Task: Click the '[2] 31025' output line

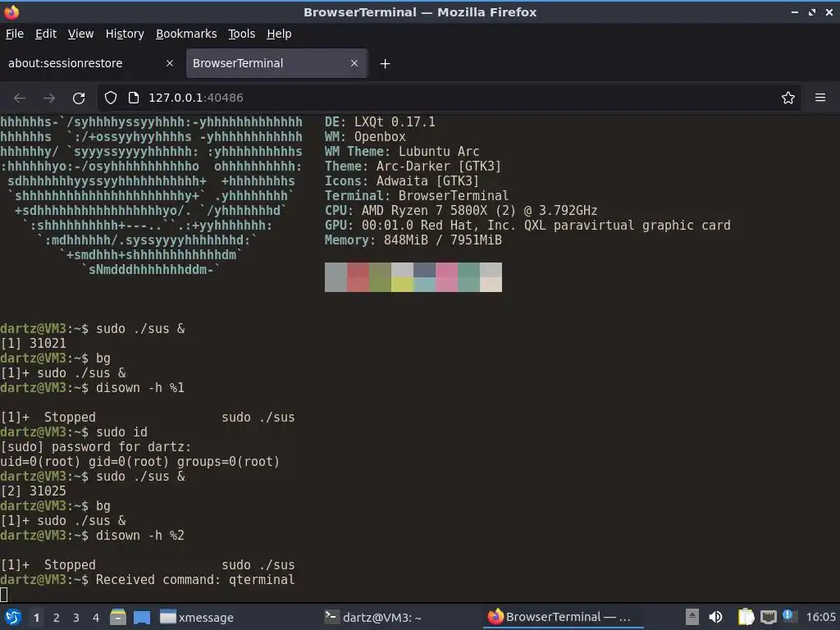Action: point(33,491)
